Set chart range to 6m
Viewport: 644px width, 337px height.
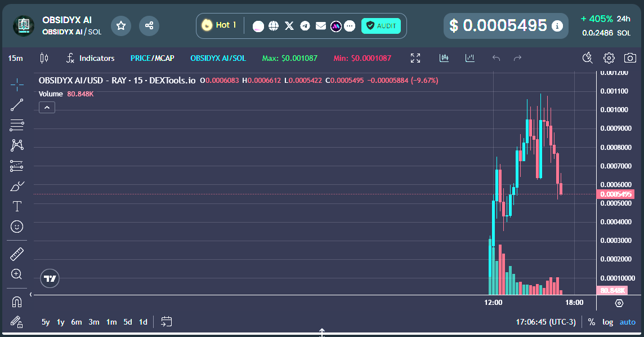coord(77,322)
